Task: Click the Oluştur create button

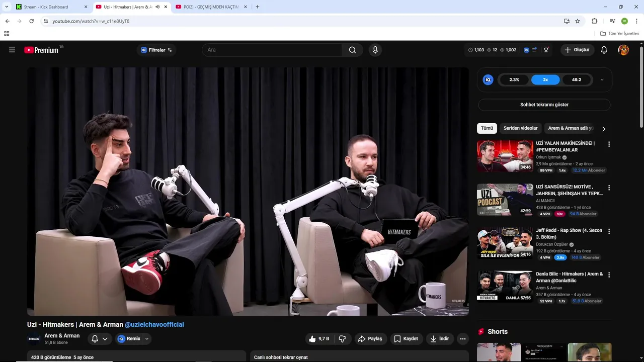Action: click(577, 50)
